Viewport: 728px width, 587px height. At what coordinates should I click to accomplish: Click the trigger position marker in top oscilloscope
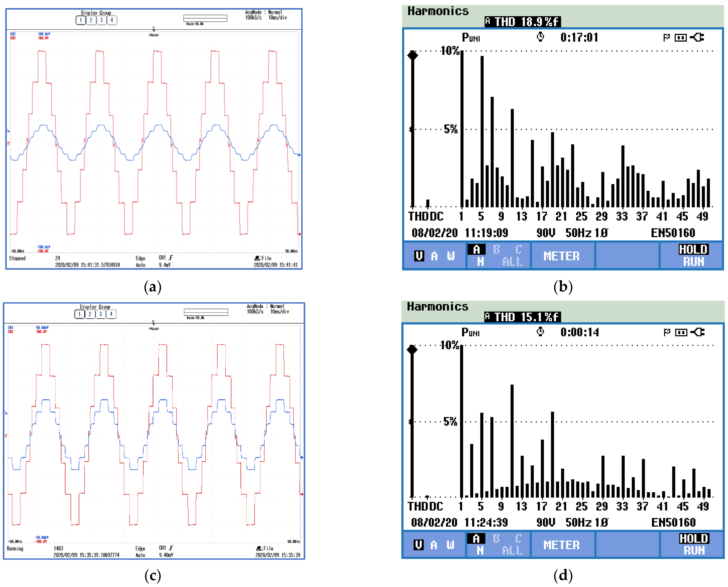pyautogui.click(x=154, y=29)
